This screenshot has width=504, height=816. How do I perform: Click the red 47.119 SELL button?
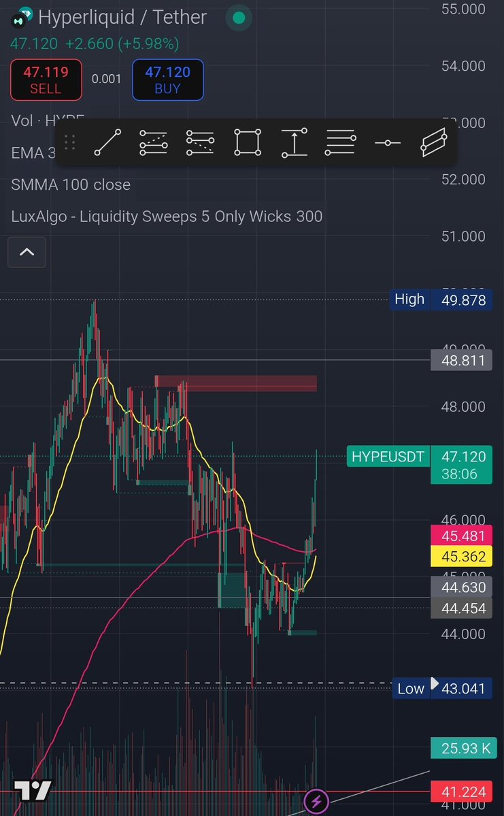pos(46,80)
